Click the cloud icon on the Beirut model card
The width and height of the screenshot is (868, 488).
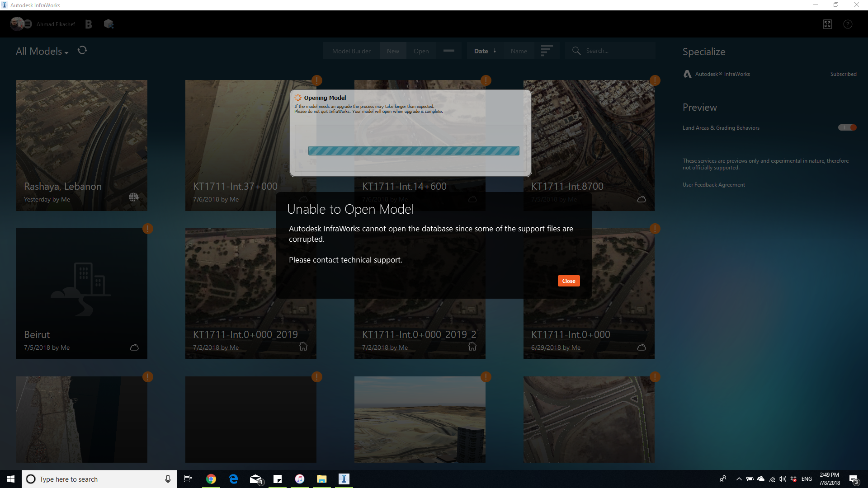point(134,347)
